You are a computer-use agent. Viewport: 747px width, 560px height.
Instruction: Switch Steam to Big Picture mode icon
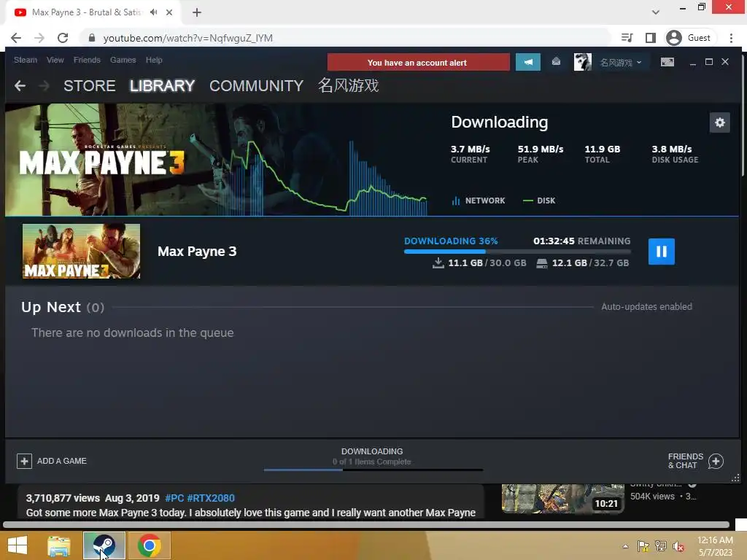[x=667, y=62]
